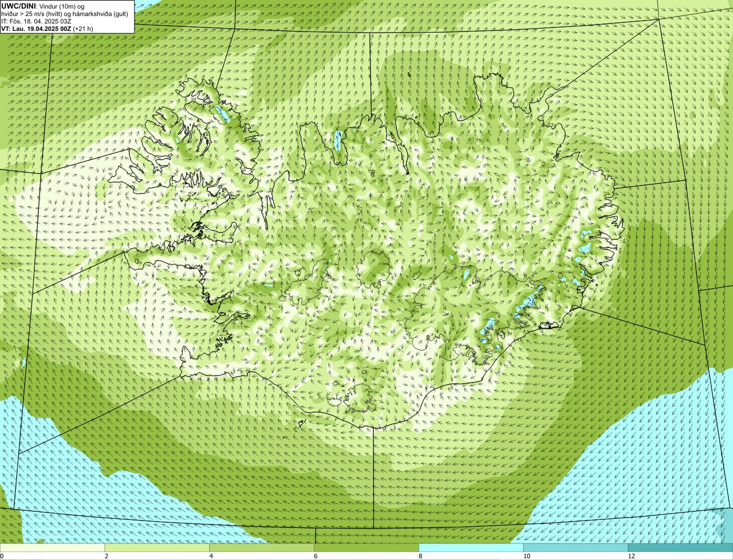Screen dimensions: 733x560
Task: Click the "UWC/DINI" title text
Action: click(18, 6)
